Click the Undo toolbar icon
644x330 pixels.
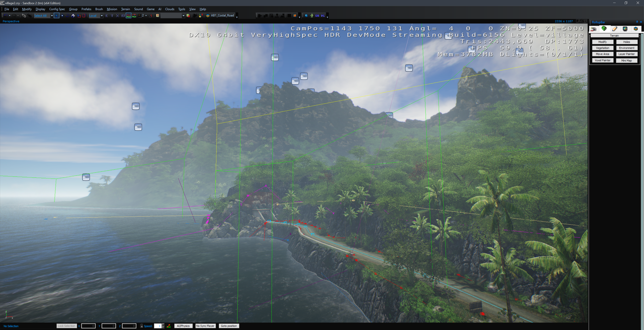5,16
